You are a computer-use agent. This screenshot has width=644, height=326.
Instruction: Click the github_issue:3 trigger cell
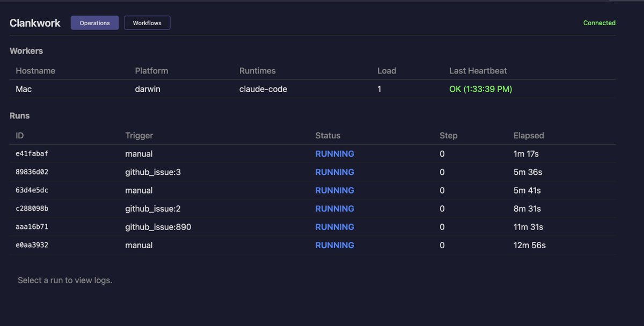152,172
